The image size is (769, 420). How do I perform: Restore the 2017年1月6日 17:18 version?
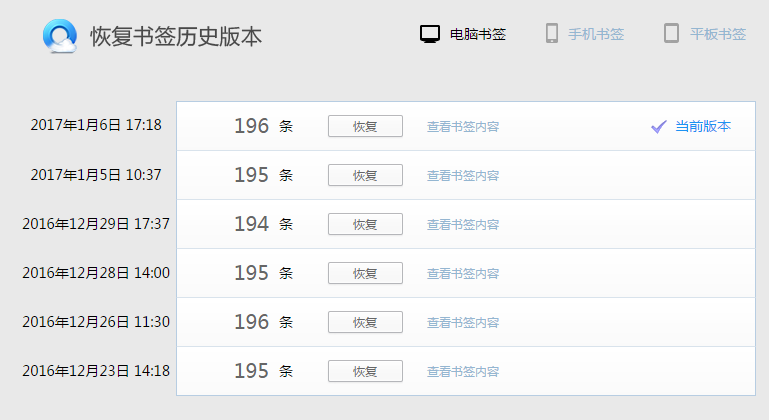pyautogui.click(x=365, y=126)
